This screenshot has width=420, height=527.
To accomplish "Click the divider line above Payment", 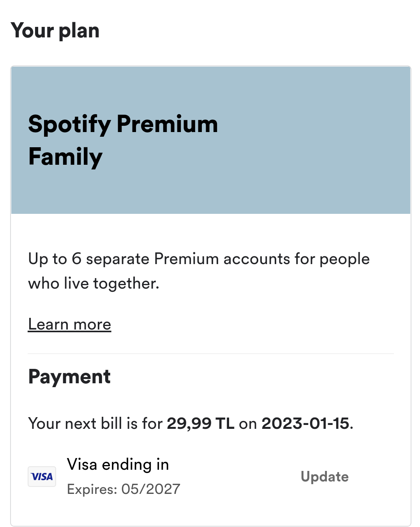I will [x=211, y=354].
